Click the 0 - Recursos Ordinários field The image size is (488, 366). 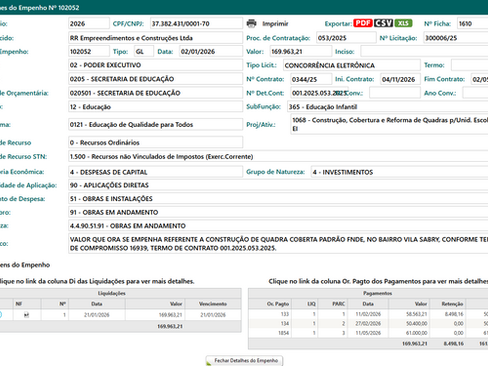tap(155, 143)
